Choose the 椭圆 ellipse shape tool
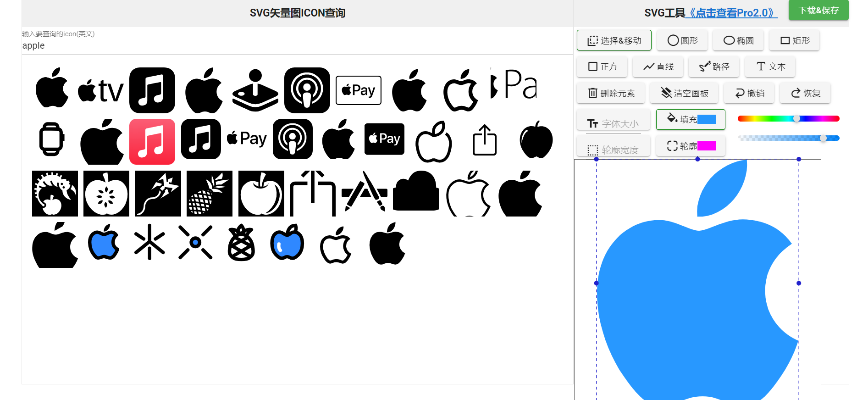The width and height of the screenshot is (868, 400). point(738,40)
